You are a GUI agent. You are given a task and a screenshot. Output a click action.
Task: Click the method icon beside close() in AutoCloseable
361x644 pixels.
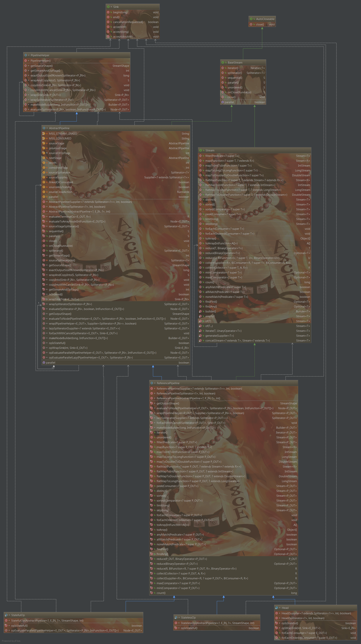click(251, 24)
